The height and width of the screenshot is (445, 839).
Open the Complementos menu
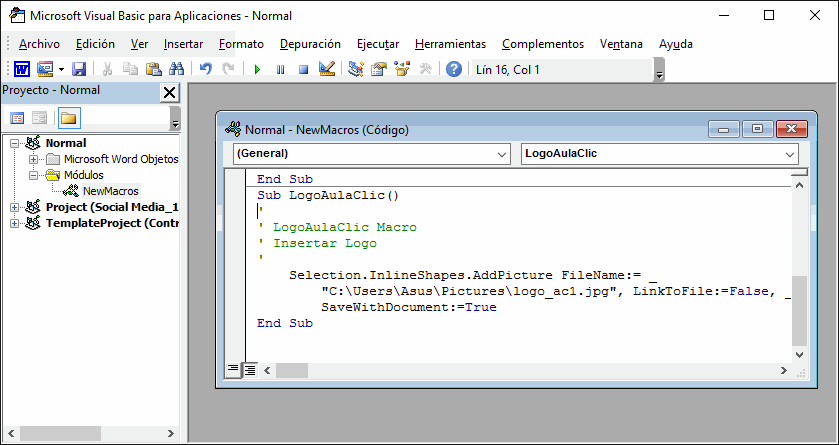(x=543, y=44)
